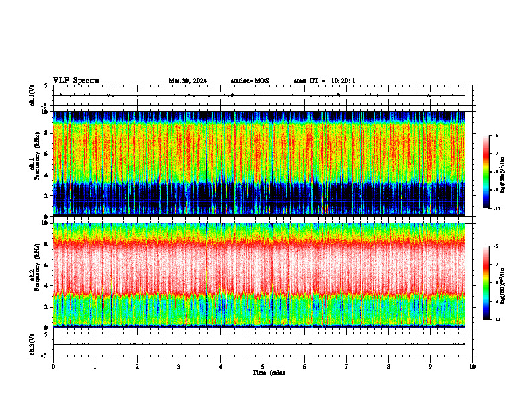Click the time axis tick label "4"

click(220, 367)
